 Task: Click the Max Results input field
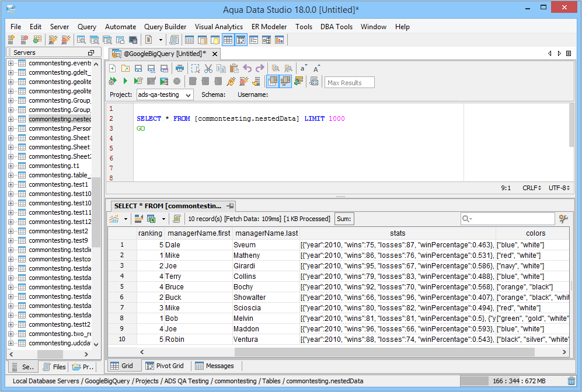tap(349, 82)
